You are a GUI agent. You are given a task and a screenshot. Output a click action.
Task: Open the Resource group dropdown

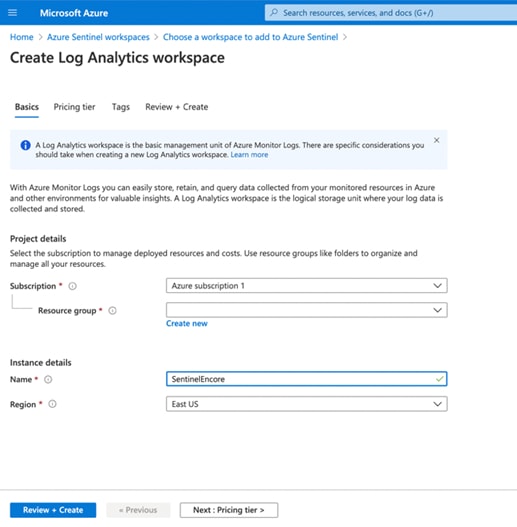tap(307, 310)
